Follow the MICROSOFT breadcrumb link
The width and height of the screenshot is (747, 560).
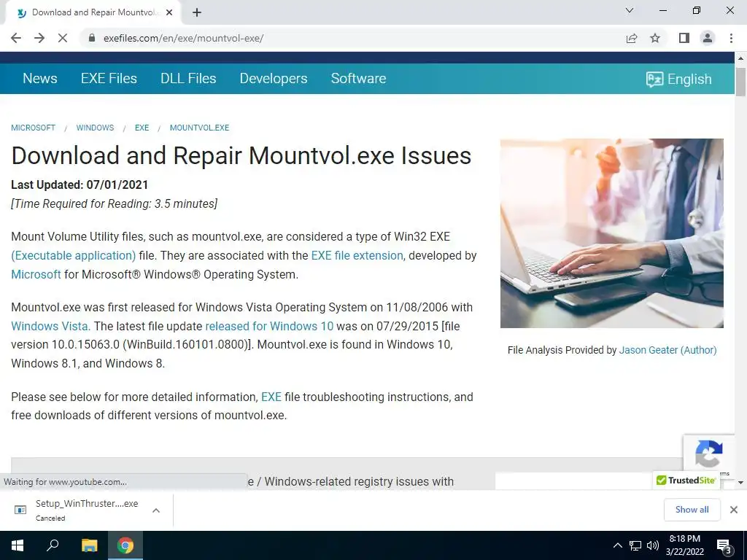point(33,128)
